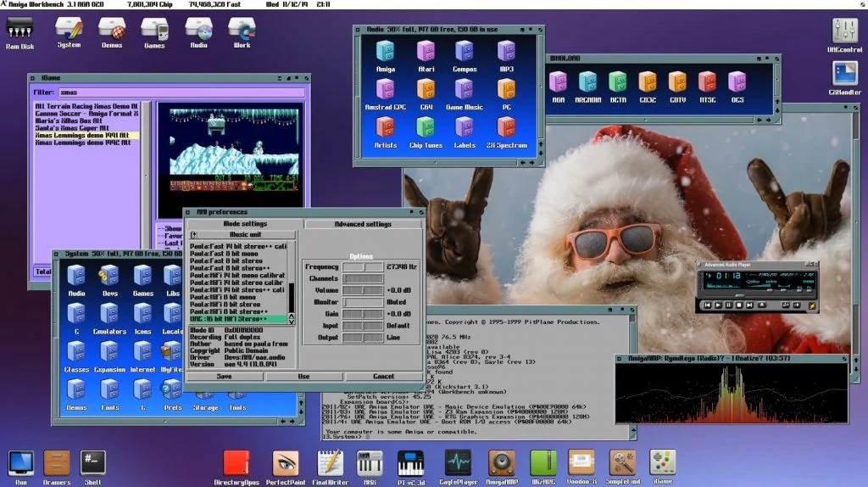Open the Amiga drawer in Audio window
The width and height of the screenshot is (868, 487).
[386, 57]
